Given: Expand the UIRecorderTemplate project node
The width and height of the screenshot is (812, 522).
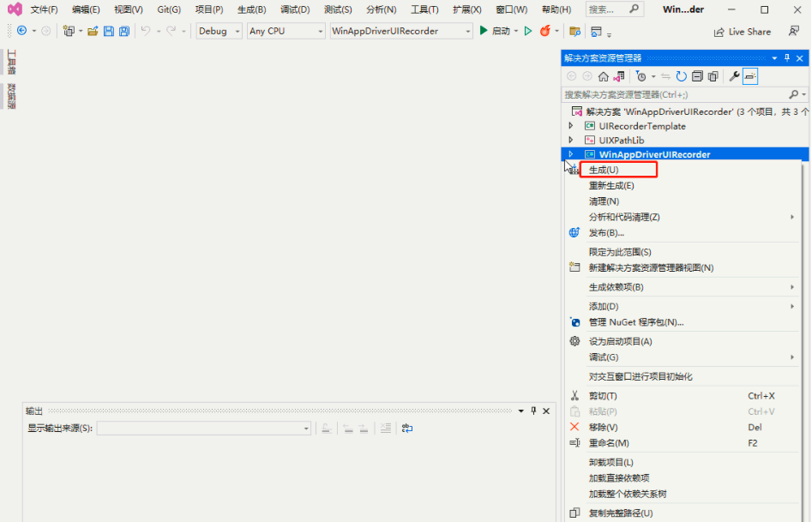Looking at the screenshot, I should [571, 126].
